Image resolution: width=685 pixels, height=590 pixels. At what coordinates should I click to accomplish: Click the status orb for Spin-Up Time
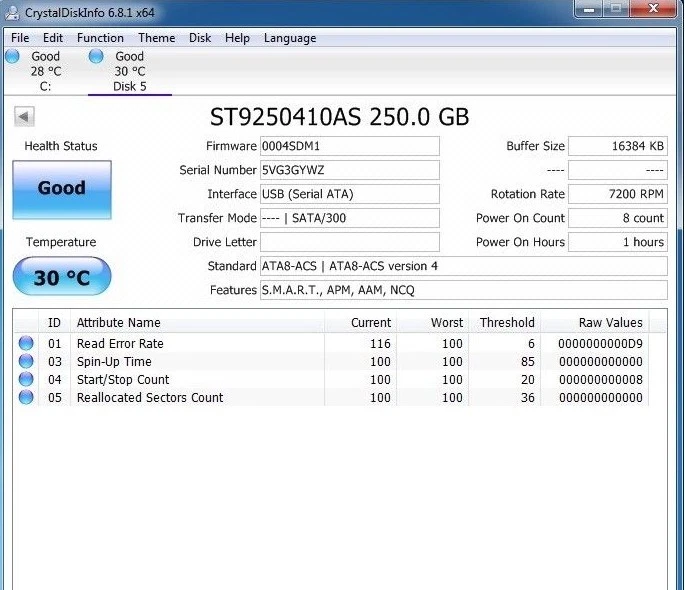[26, 361]
